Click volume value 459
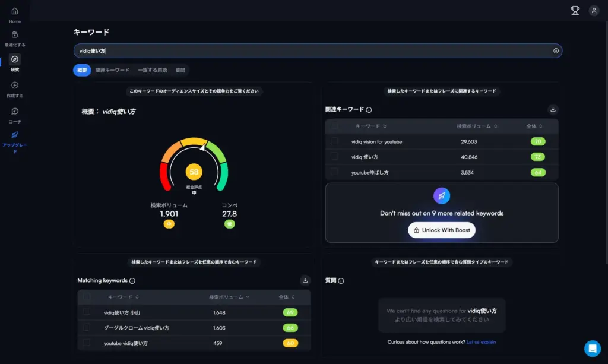This screenshot has height=364, width=608. pos(217,343)
